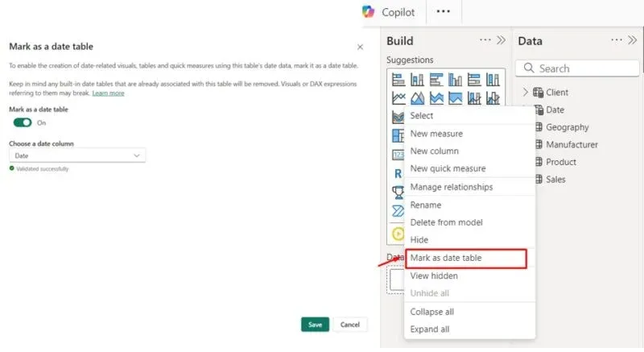Click the Geography table icon
Image resolution: width=644 pixels, height=352 pixels.
539,127
